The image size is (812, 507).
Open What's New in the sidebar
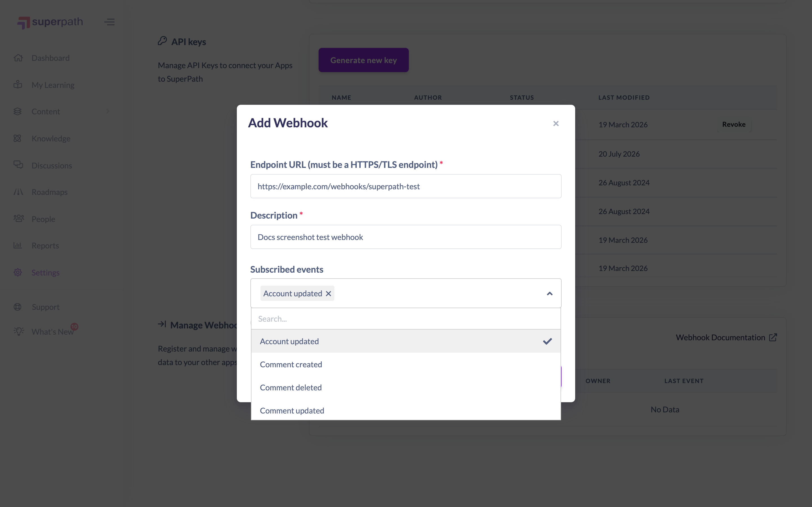[52, 332]
